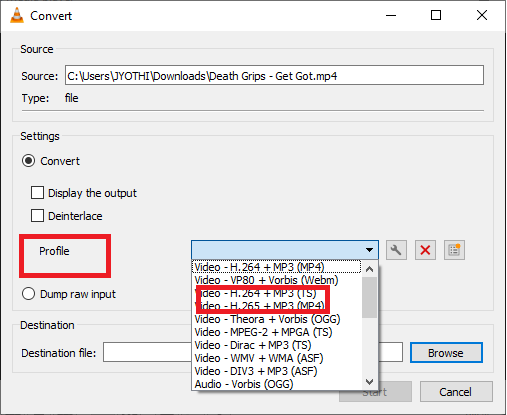Open the edit profile wrench icon
Viewport: 507px width, 415px height.
[x=396, y=250]
